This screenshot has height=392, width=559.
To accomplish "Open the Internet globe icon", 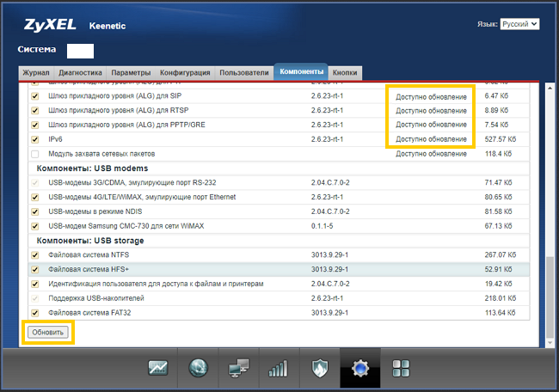I will (x=198, y=368).
